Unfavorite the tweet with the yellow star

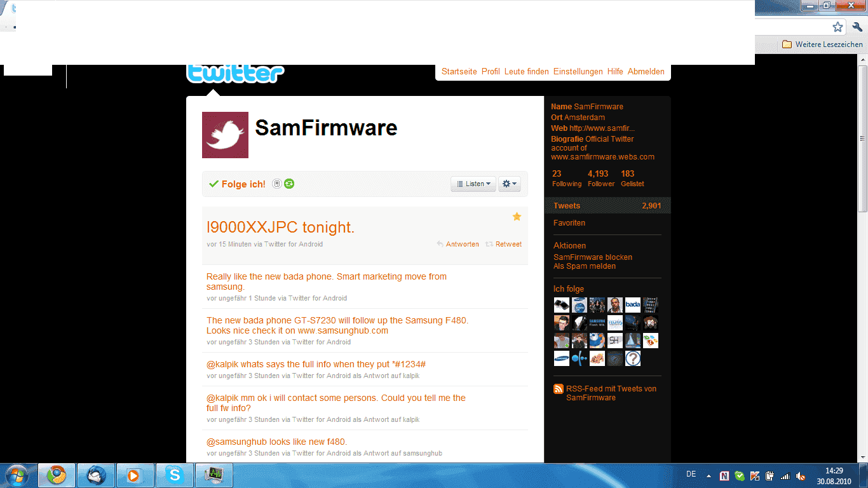tap(517, 217)
